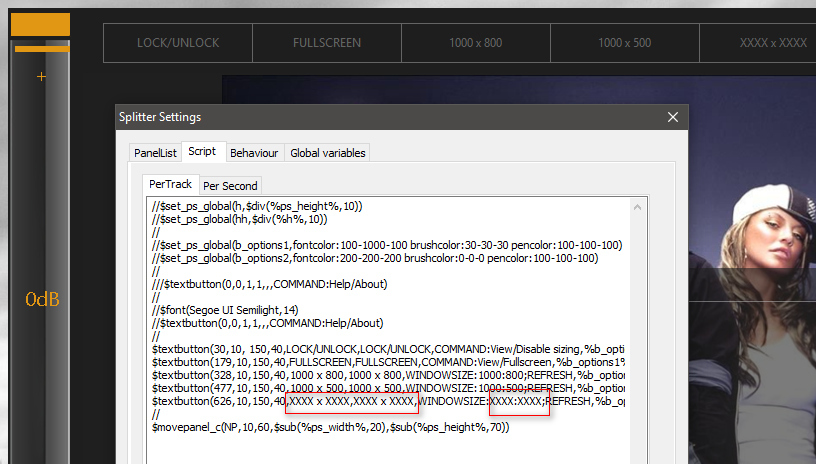Switch to the Per Second sub-tab

230,185
